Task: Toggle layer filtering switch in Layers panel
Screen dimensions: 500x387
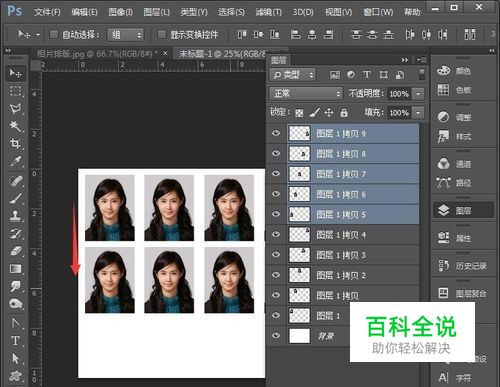Action: tap(422, 74)
